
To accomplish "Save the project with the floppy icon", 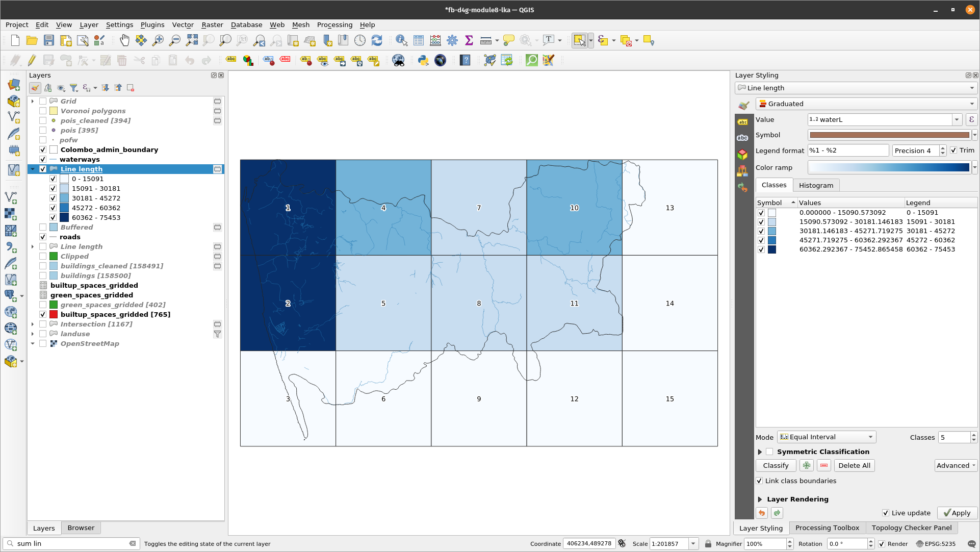I will click(x=49, y=41).
